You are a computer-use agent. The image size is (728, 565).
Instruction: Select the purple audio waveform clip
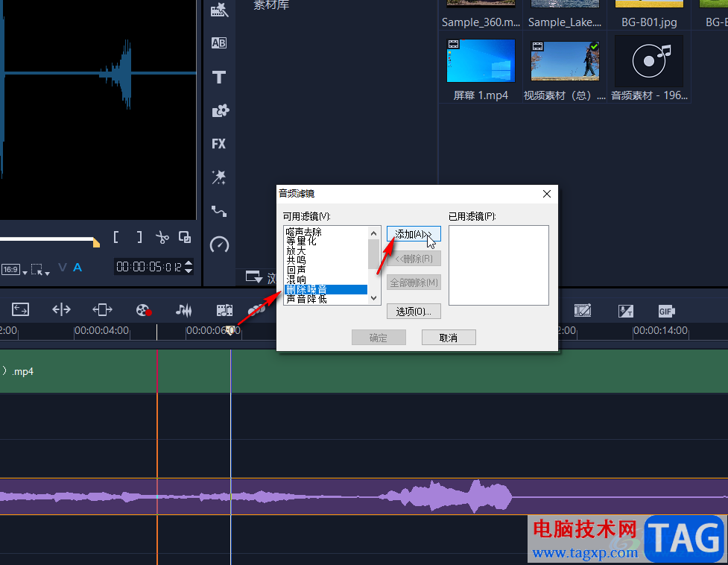click(x=364, y=496)
